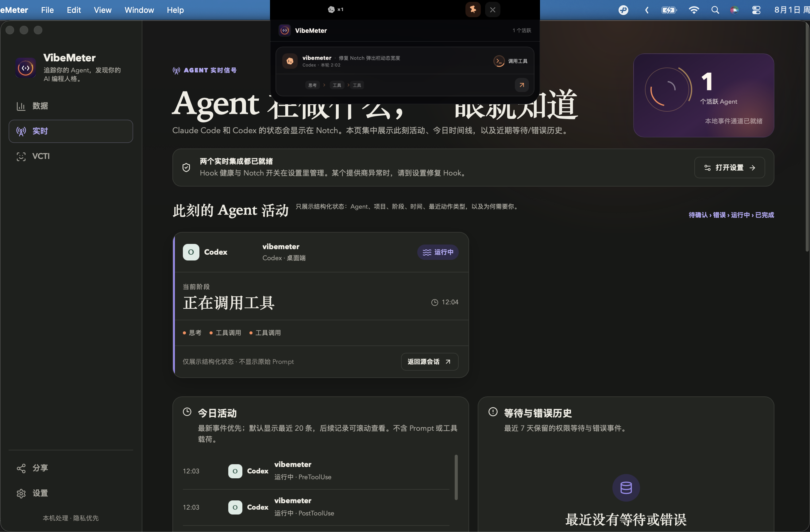Open Spotlight search in menu bar
The image size is (810, 532).
[x=715, y=10]
